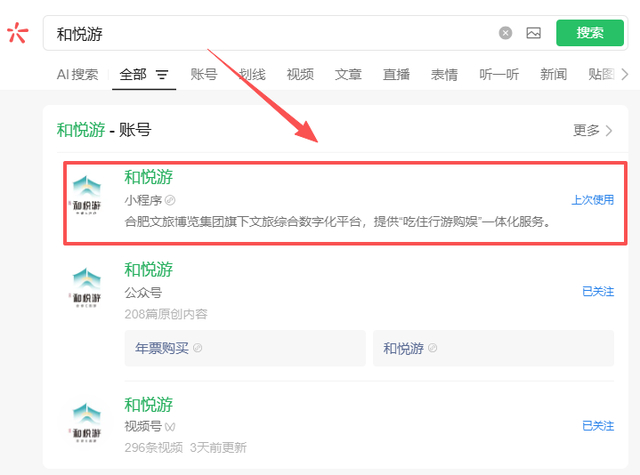Open image search via the picture icon

click(x=533, y=33)
